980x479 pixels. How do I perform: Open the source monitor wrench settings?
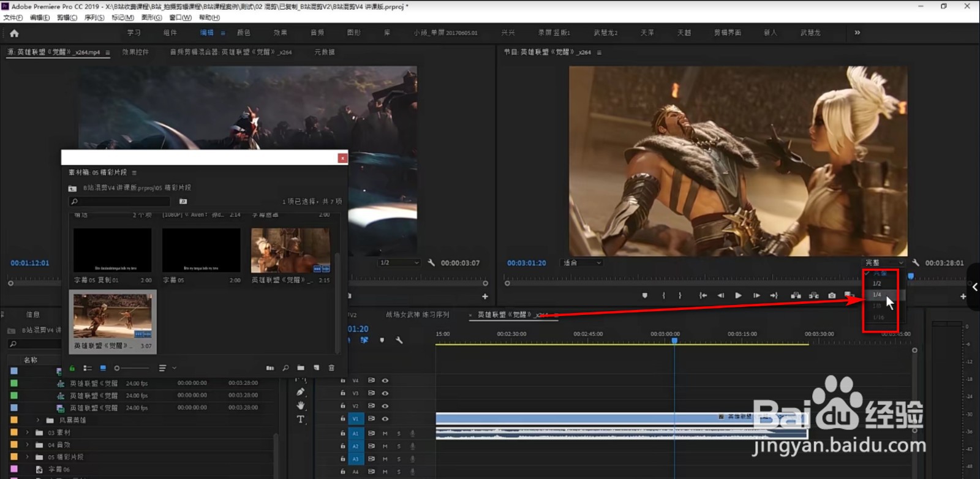pos(431,263)
